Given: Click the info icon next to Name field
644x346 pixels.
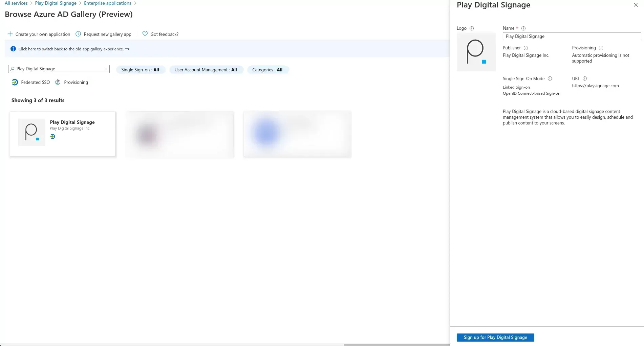Looking at the screenshot, I should pos(523,28).
